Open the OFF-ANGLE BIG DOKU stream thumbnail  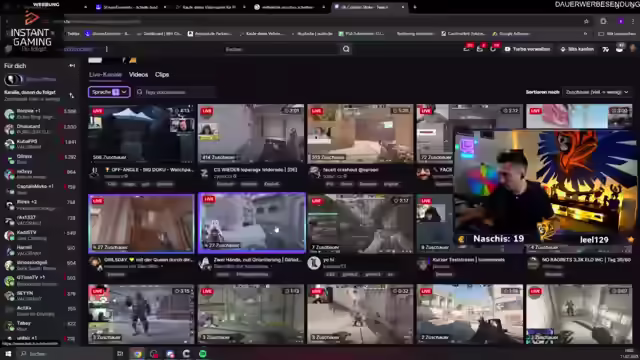[x=141, y=133]
